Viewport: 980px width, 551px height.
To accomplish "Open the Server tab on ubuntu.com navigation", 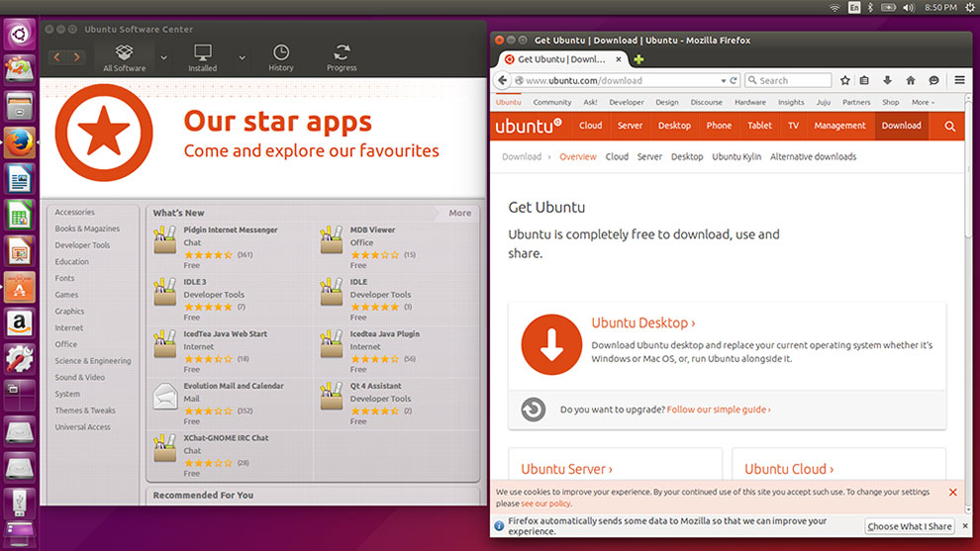I will (x=630, y=126).
